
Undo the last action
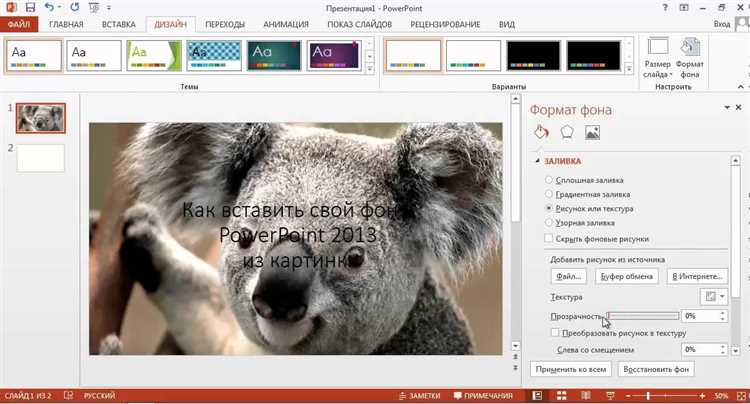tap(49, 7)
